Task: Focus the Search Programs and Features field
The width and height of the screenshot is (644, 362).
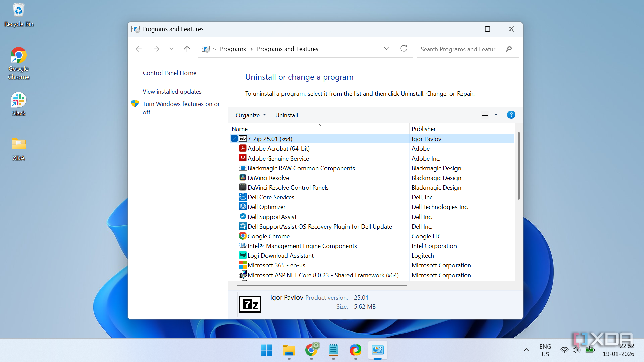Action: pyautogui.click(x=468, y=49)
